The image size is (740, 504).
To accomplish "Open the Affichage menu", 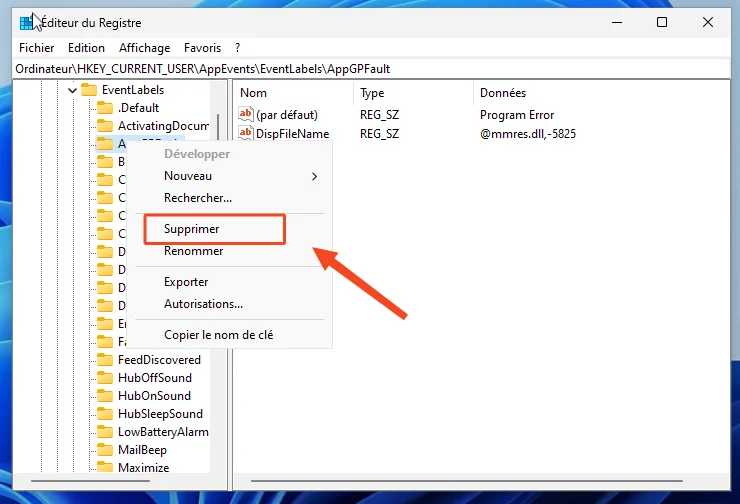I will click(144, 48).
